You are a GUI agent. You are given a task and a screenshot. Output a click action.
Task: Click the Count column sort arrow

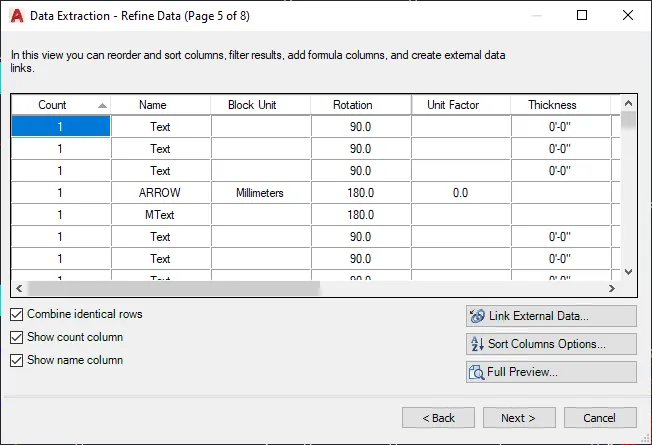102,106
